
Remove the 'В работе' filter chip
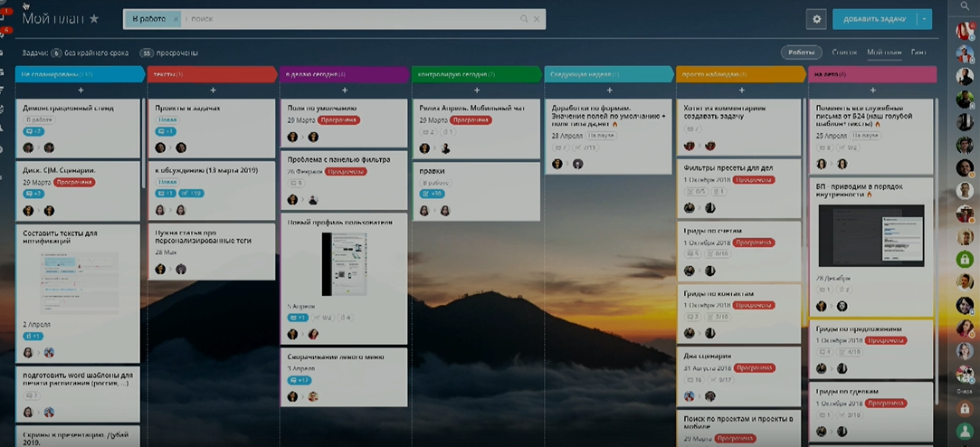pos(175,19)
